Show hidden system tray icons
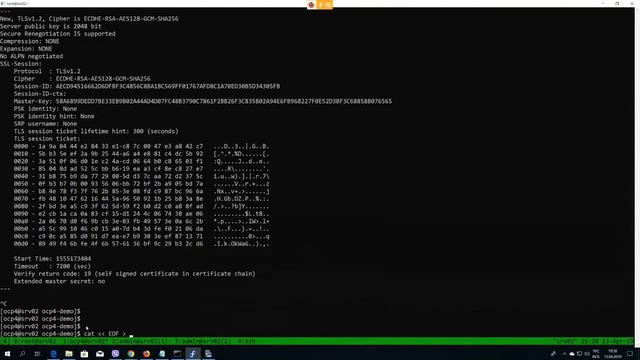This screenshot has width=640, height=360. tap(564, 354)
